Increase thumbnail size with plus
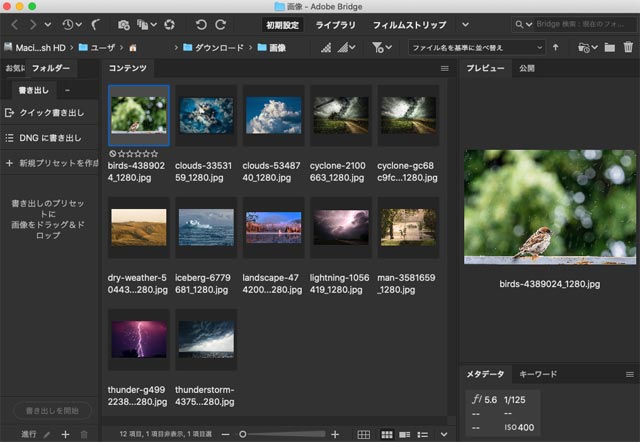640x442 pixels. tap(335, 435)
